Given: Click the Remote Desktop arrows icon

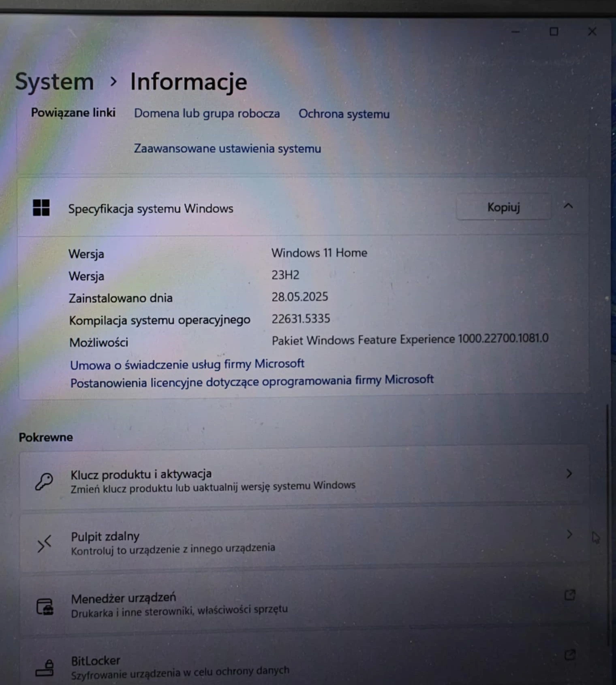Looking at the screenshot, I should pos(44,544).
